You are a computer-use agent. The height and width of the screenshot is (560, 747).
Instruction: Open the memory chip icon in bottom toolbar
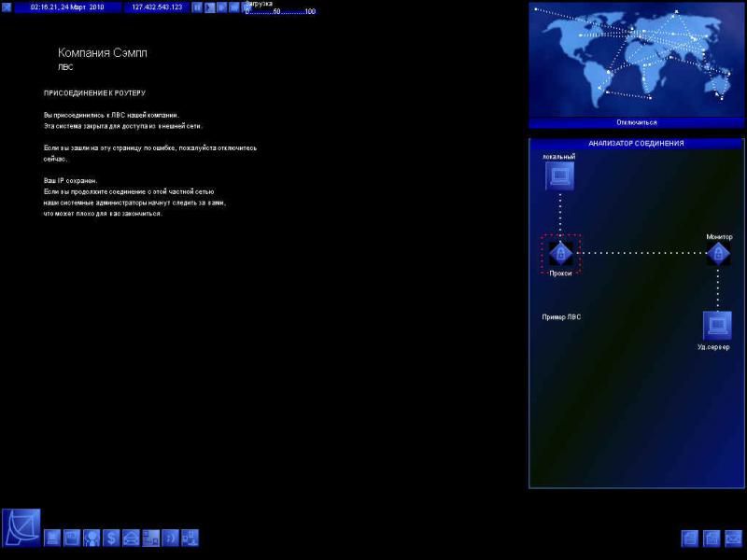tap(72, 538)
